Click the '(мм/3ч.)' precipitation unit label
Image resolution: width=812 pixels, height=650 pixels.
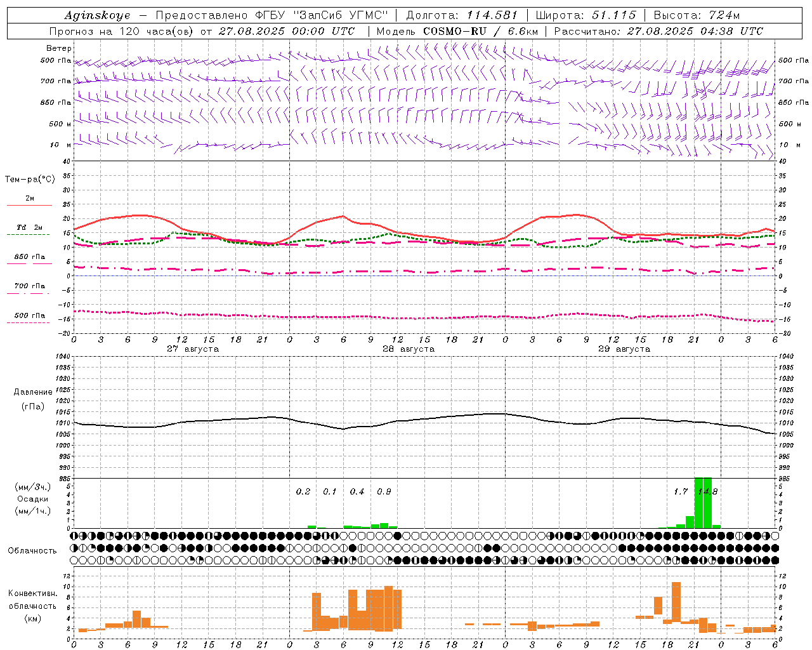pos(33,487)
